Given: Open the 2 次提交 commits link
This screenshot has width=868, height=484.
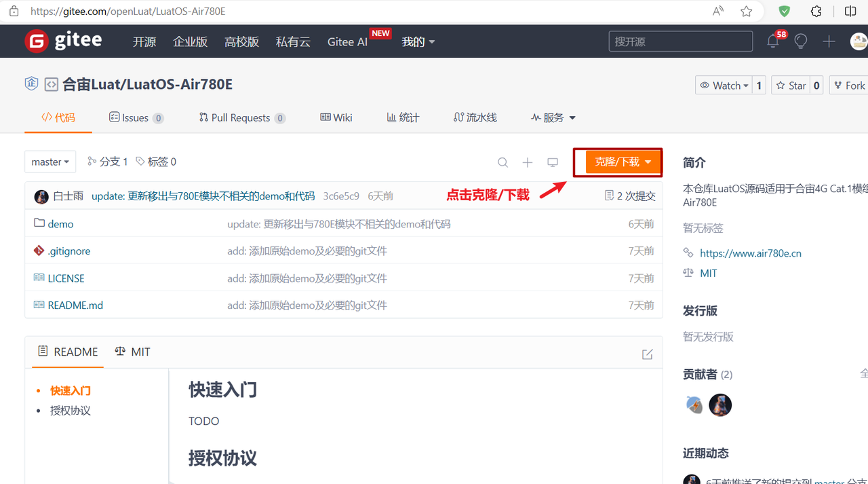Looking at the screenshot, I should pos(630,196).
